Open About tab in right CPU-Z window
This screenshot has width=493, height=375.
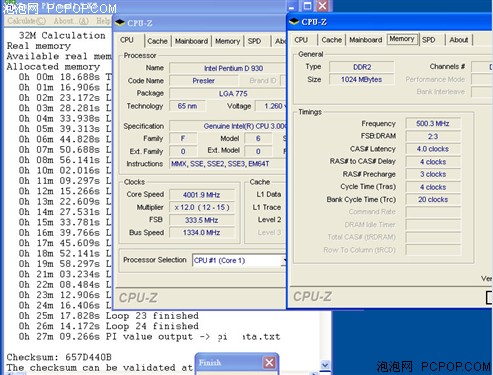(459, 40)
